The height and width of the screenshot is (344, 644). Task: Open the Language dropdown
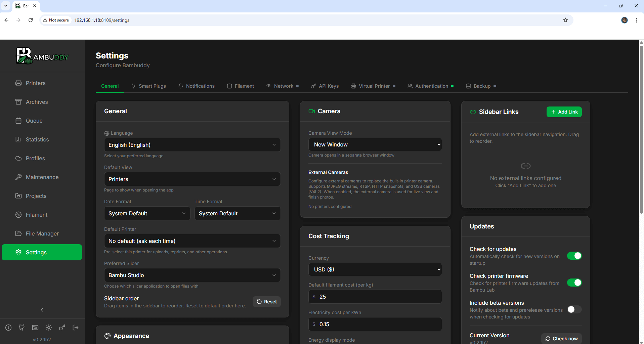(x=192, y=145)
